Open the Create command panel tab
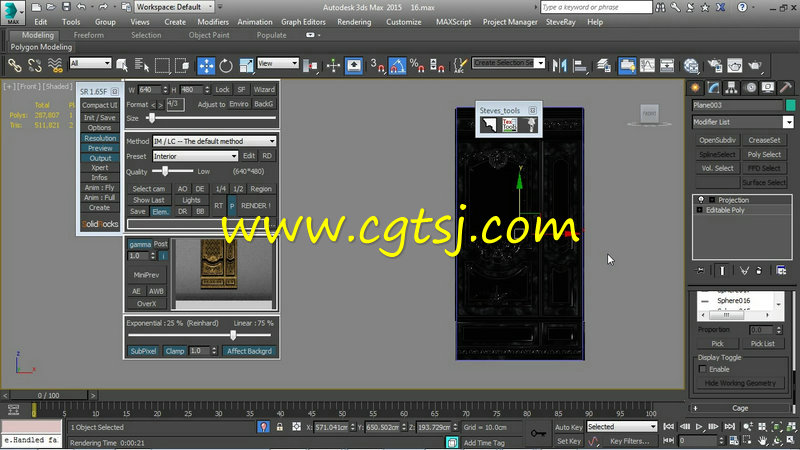Image resolution: width=800 pixels, height=450 pixels. [695, 88]
